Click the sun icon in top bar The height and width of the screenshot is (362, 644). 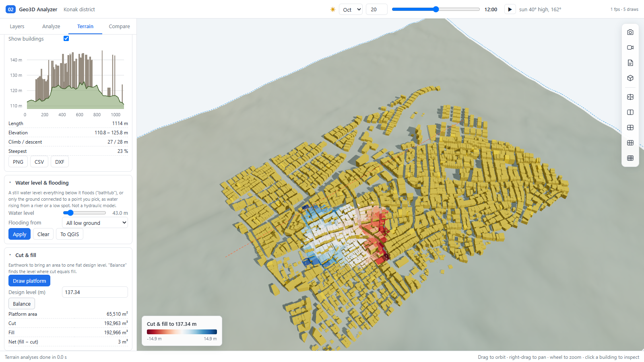click(x=333, y=9)
